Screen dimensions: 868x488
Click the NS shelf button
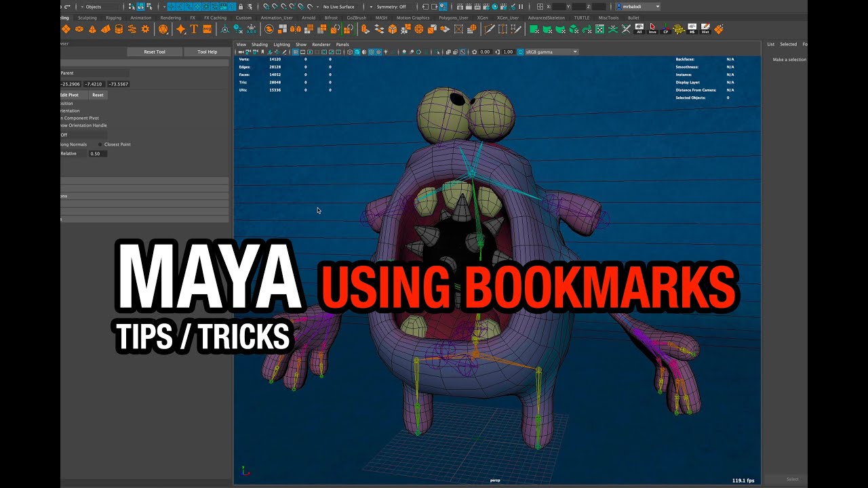[692, 29]
